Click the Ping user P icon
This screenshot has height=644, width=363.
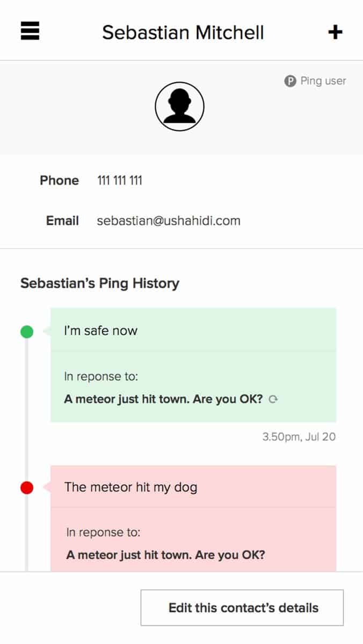(290, 82)
